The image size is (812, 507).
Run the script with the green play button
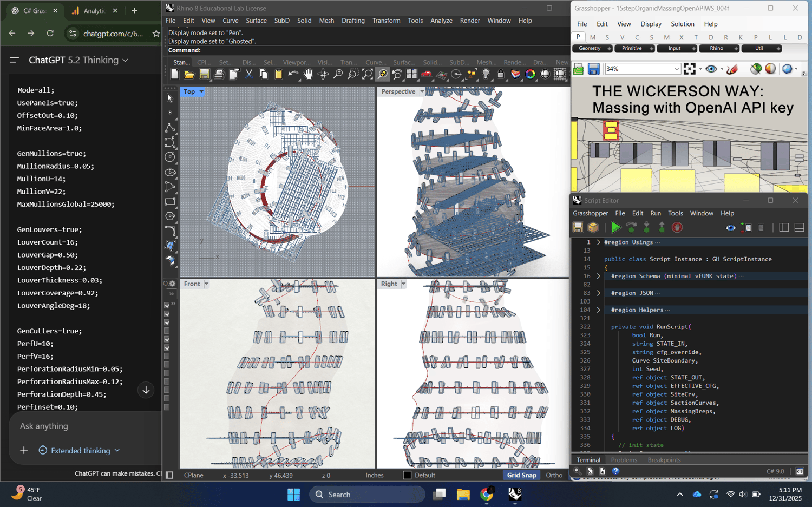[616, 228]
